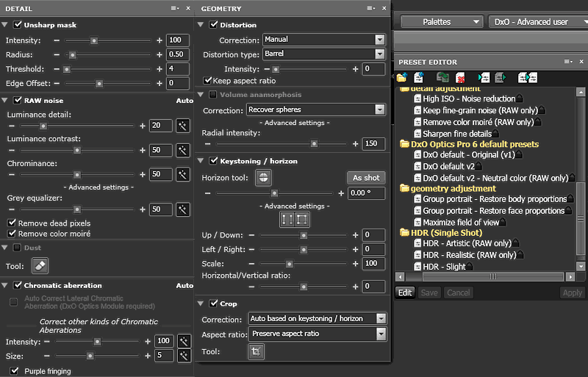Disable the Purple fringing checkbox
Viewport: 588px width, 377px height.
pyautogui.click(x=15, y=371)
